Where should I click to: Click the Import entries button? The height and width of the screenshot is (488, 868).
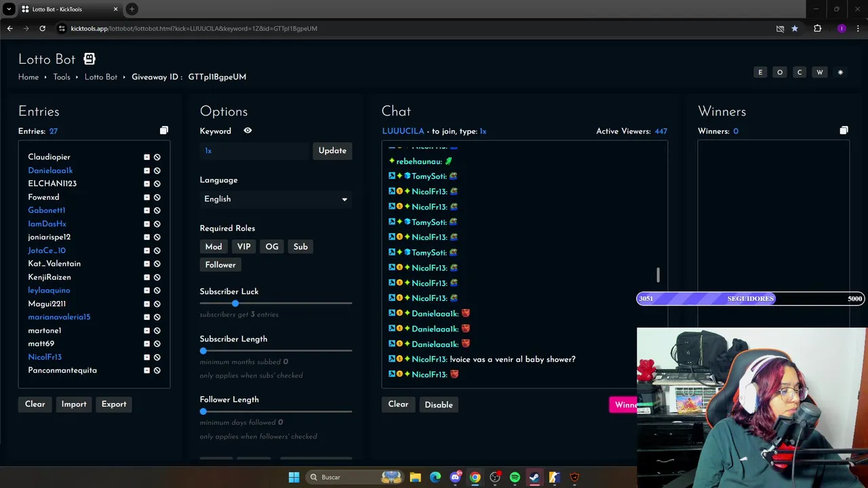pyautogui.click(x=74, y=405)
